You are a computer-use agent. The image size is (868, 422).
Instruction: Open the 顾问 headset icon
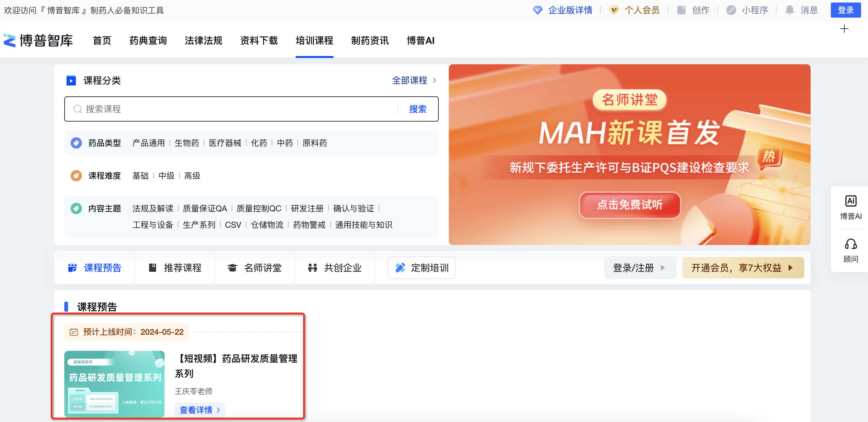pos(850,244)
